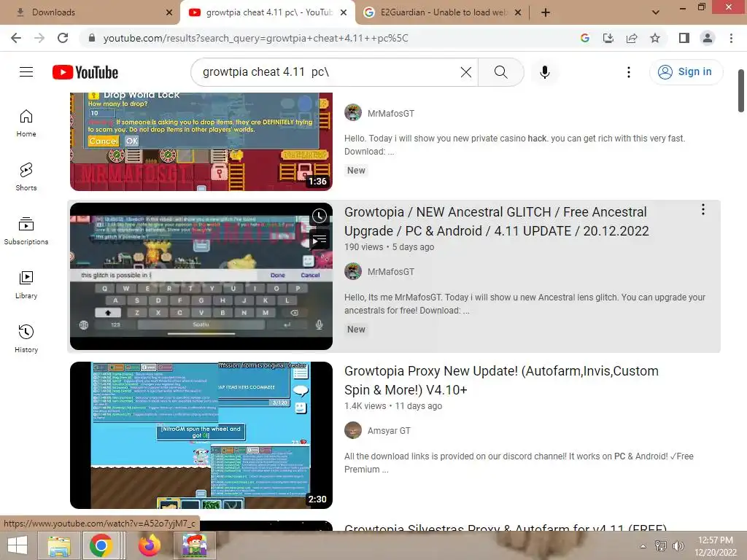747x560 pixels.
Task: Click the Google icon in address bar
Action: [584, 38]
